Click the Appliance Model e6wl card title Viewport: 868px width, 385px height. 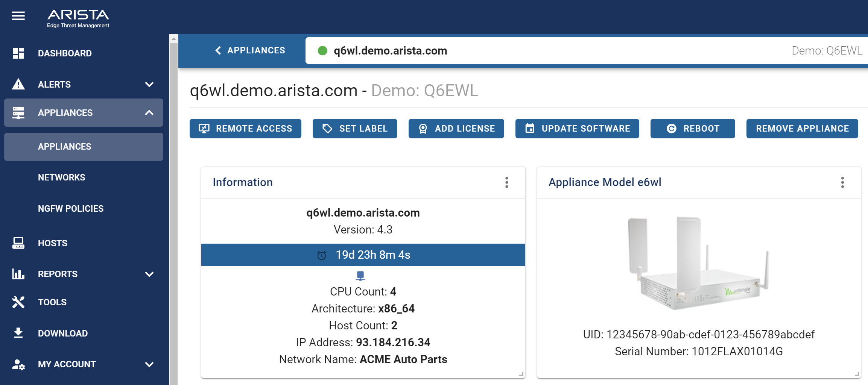tap(605, 182)
